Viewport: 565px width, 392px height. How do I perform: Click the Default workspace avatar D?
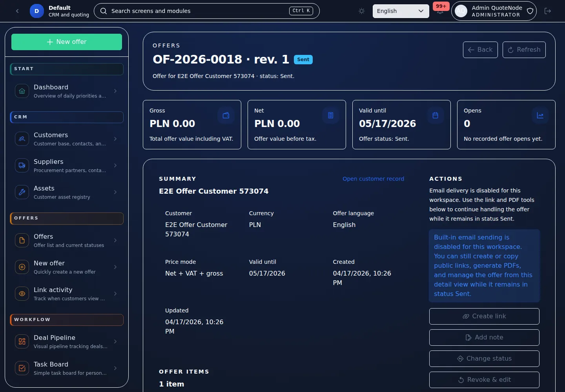pyautogui.click(x=37, y=11)
